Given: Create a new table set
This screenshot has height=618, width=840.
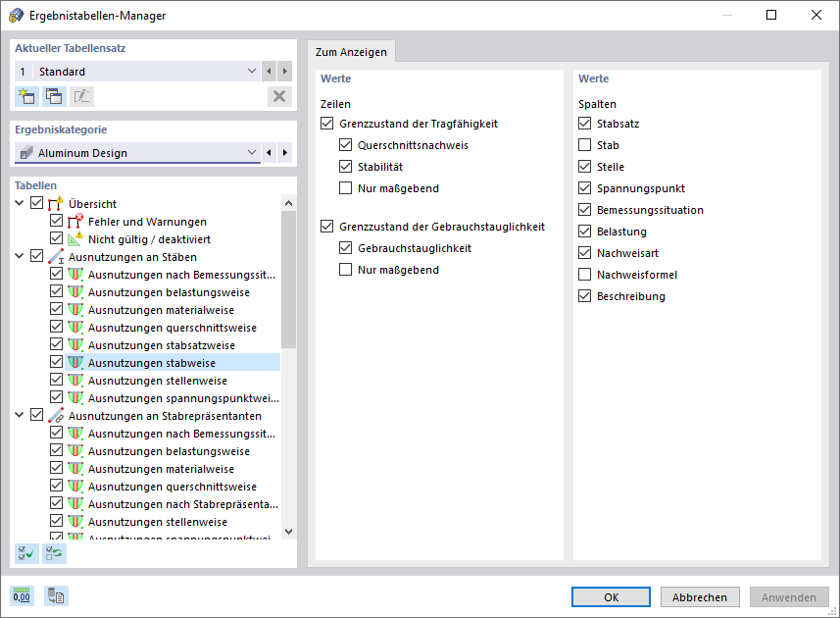Looking at the screenshot, I should pos(26,96).
